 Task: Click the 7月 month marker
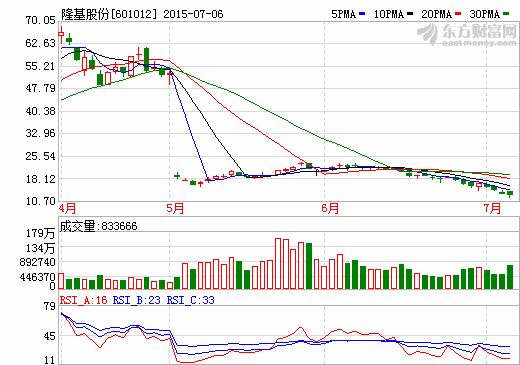(492, 208)
